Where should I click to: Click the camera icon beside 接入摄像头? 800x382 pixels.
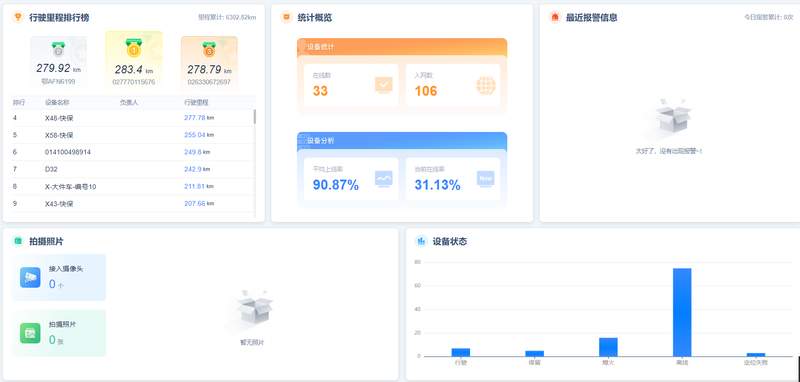[x=30, y=277]
